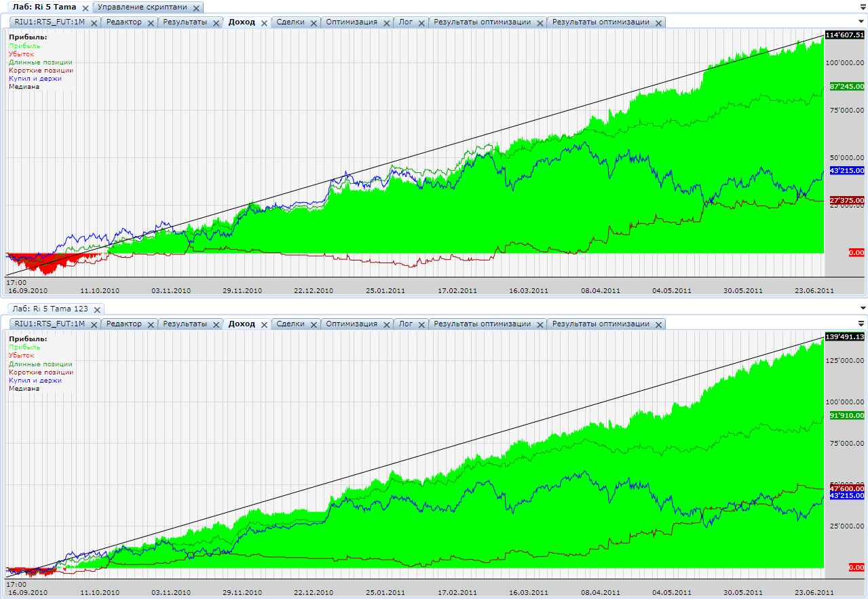
Task: Open RIU1:RTS_FUT:1M tab in Ri 5 Tama 123 panel
Action: 50,324
